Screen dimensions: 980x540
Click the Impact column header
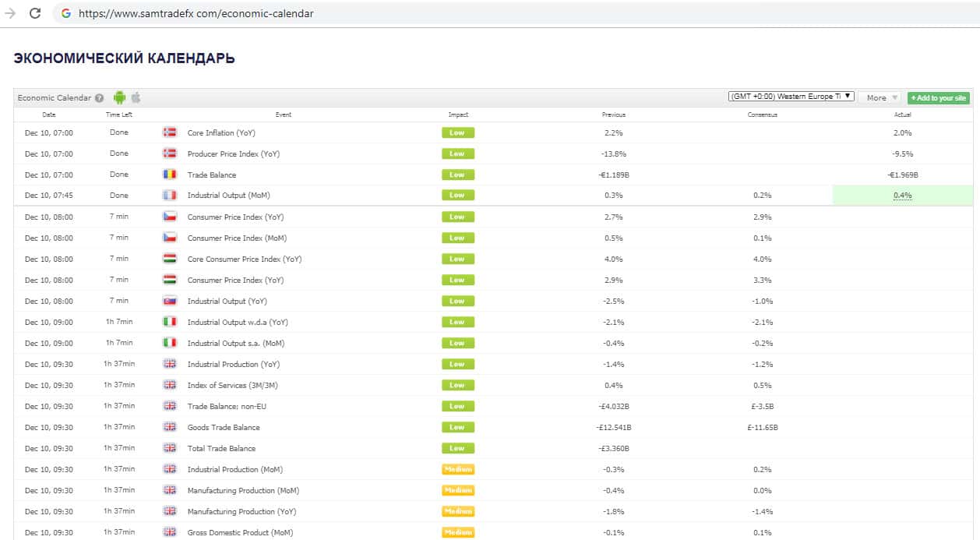458,115
